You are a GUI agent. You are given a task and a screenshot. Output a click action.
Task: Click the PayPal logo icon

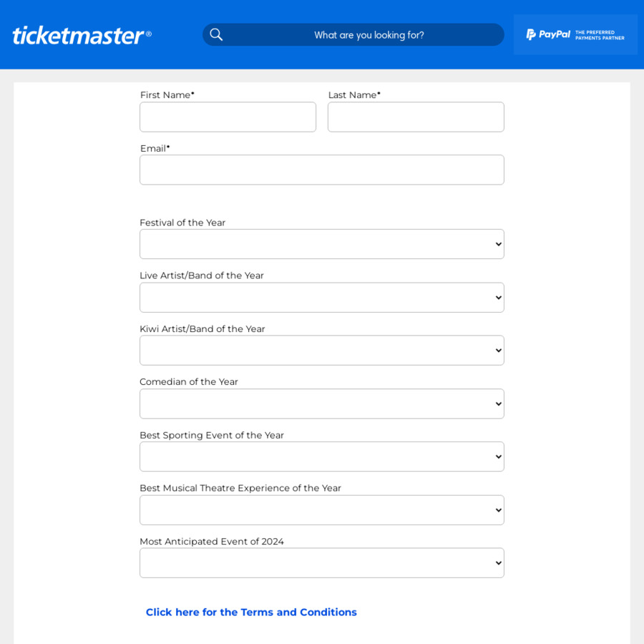pos(530,34)
